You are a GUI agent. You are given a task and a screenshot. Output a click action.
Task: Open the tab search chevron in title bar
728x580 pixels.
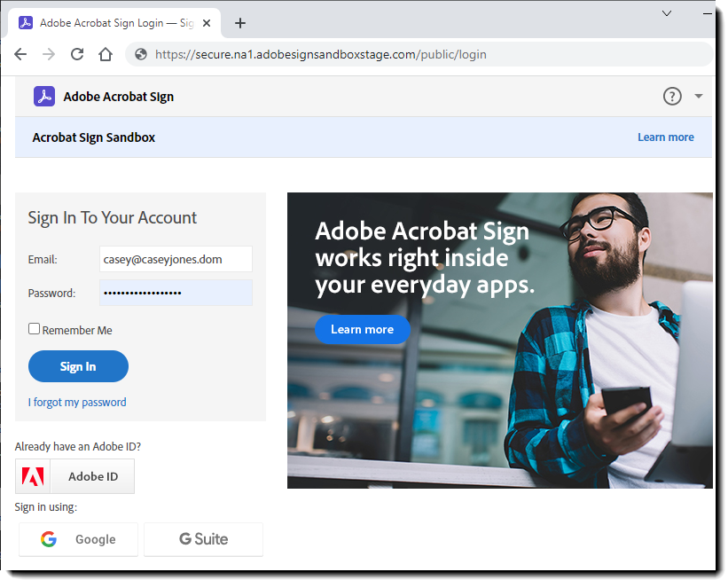click(667, 13)
